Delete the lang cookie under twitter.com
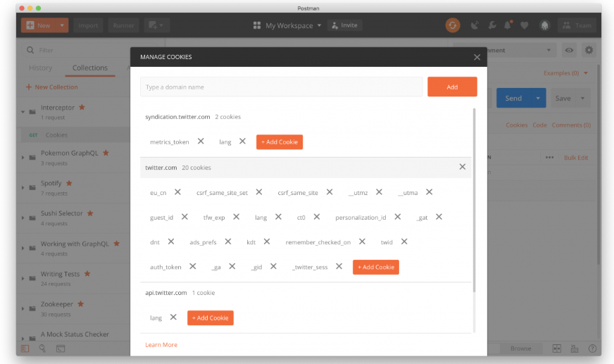 click(x=278, y=217)
